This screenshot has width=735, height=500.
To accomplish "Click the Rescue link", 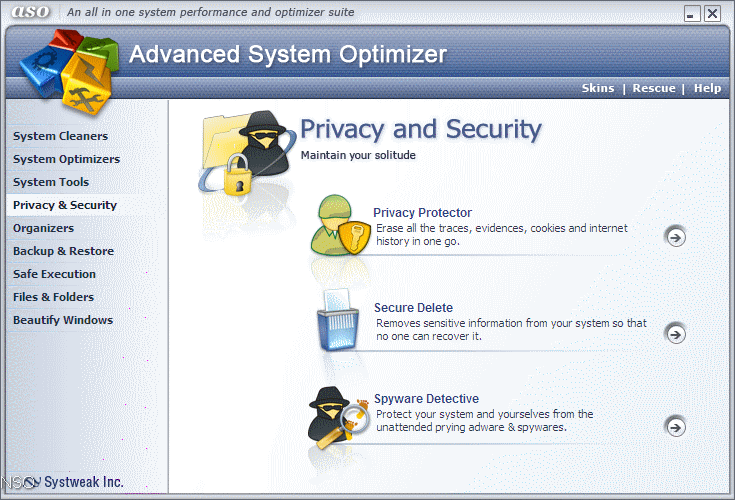I will 654,88.
